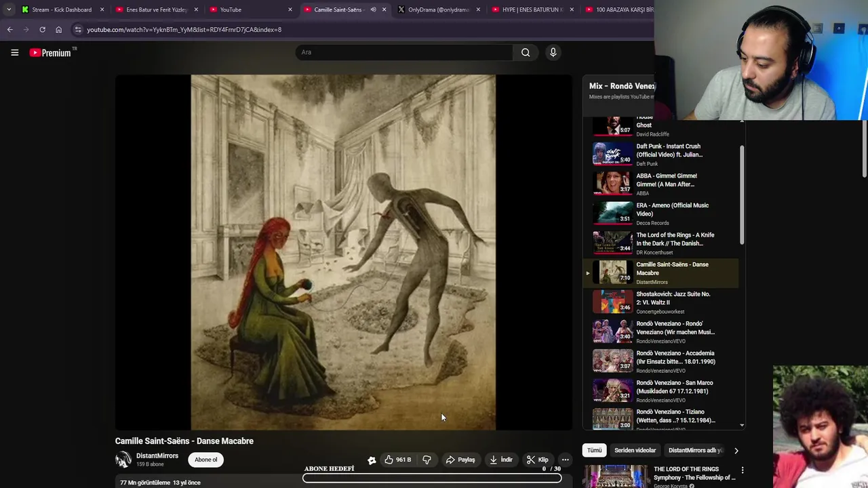Play Shostakovich Jazz Suite No. 2 Waltz II

coord(661,302)
